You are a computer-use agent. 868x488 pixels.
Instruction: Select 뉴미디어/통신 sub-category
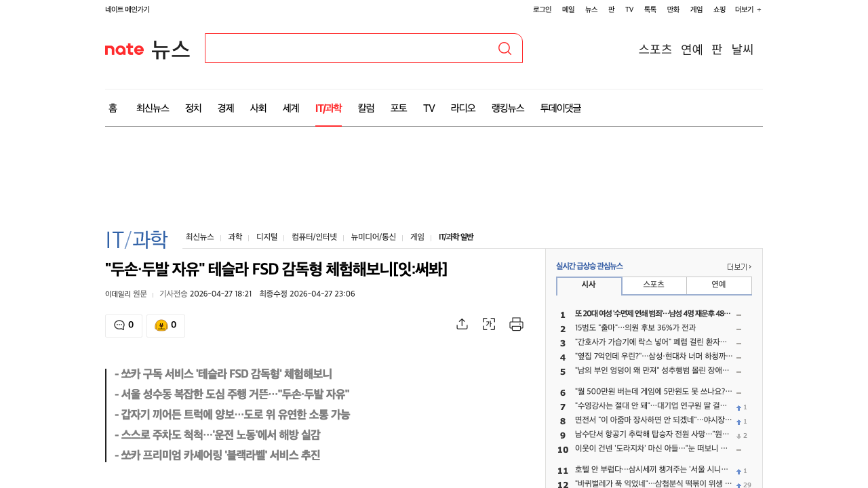pyautogui.click(x=373, y=237)
